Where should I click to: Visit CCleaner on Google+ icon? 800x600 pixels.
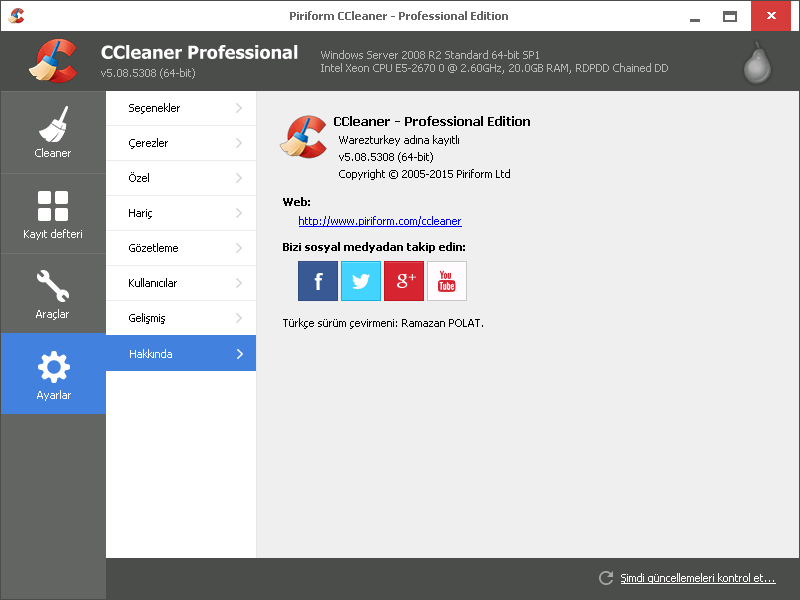click(x=404, y=280)
